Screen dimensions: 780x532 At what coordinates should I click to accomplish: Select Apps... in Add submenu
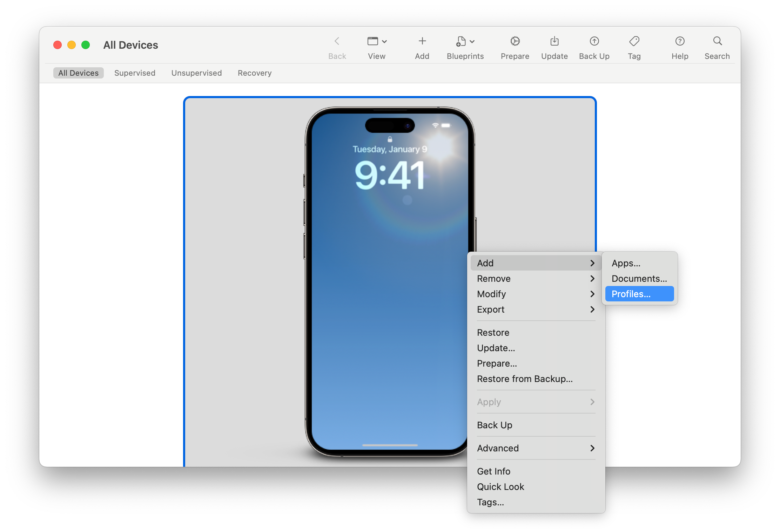coord(639,263)
